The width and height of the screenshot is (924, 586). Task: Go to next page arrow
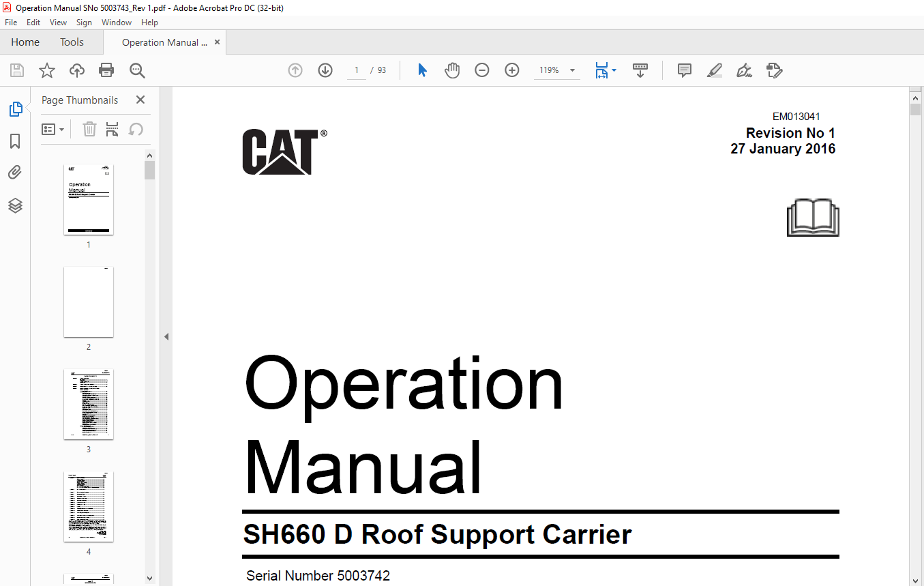tap(325, 70)
